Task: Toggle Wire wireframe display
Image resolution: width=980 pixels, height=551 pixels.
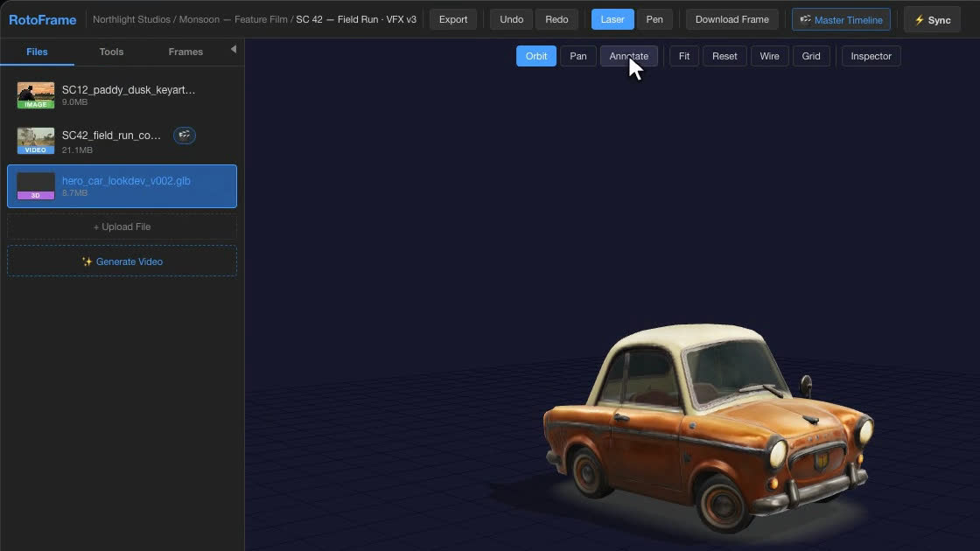Action: point(769,56)
